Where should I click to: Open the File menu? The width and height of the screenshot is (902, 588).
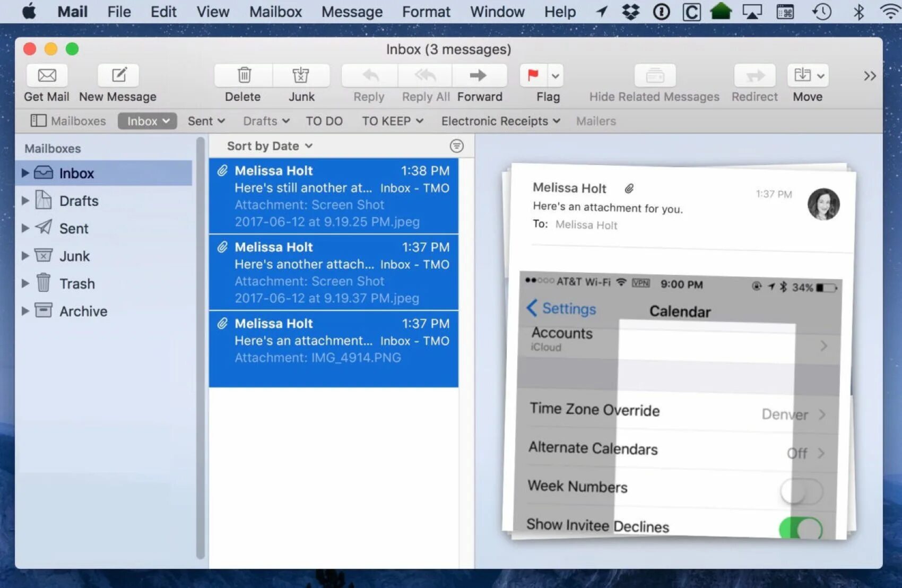[x=119, y=11]
